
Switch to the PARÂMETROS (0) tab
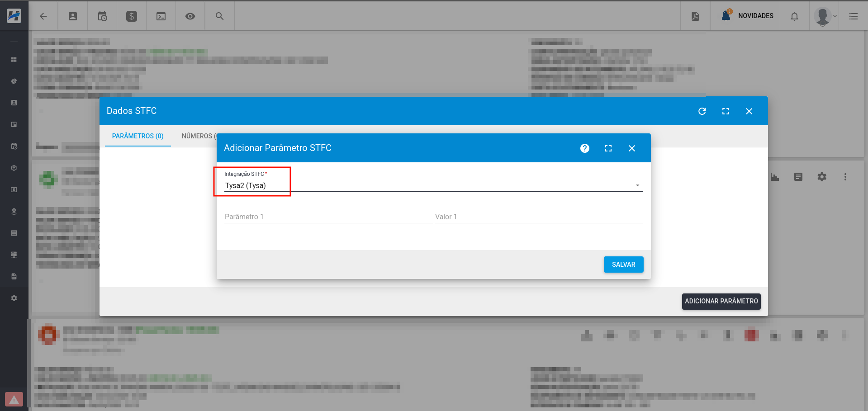(x=138, y=136)
